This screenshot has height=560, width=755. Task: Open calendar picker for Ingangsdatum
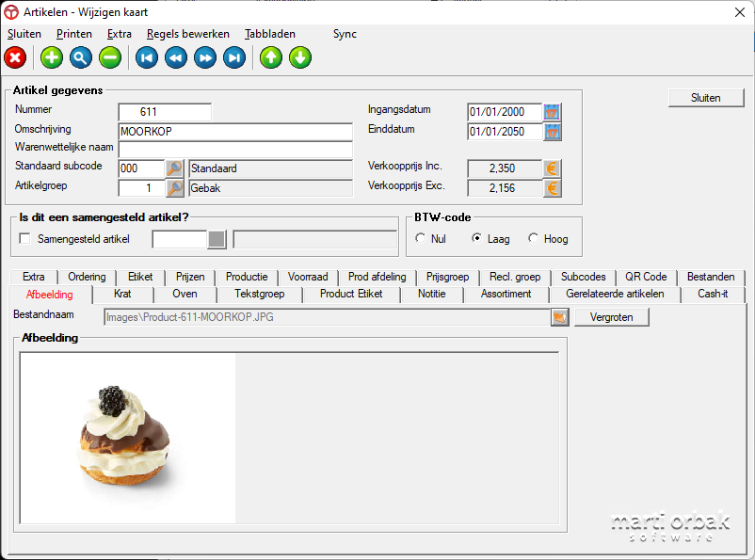(x=552, y=112)
